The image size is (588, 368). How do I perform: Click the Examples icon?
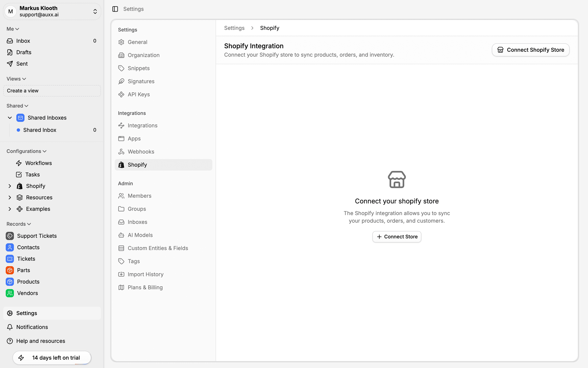20,209
